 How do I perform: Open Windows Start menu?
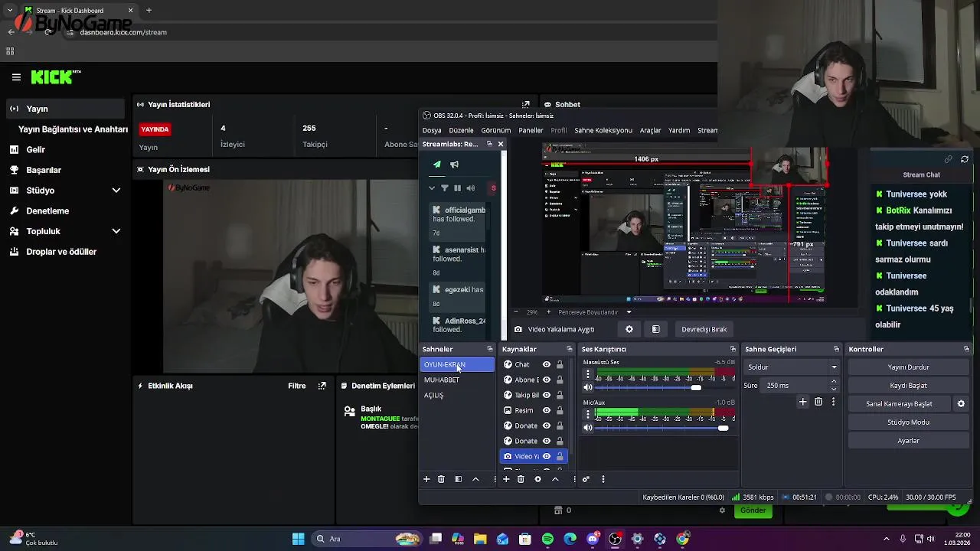(x=299, y=539)
